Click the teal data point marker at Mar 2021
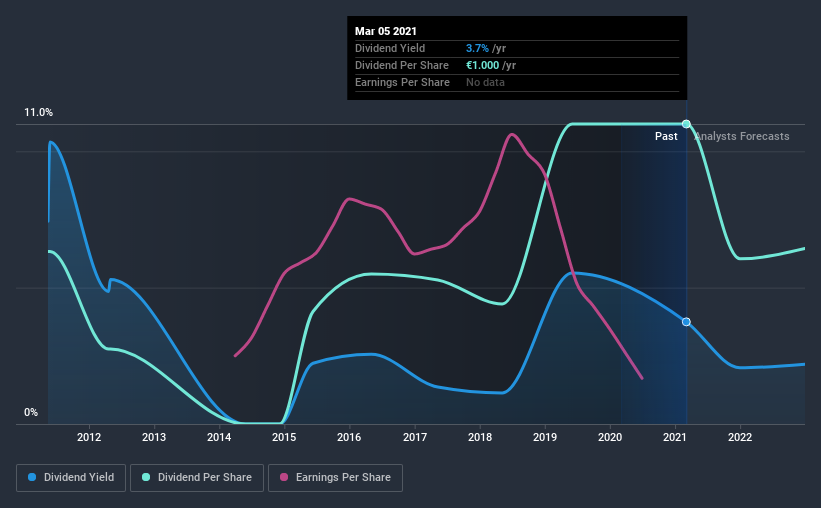This screenshot has width=821, height=508. coord(686,124)
